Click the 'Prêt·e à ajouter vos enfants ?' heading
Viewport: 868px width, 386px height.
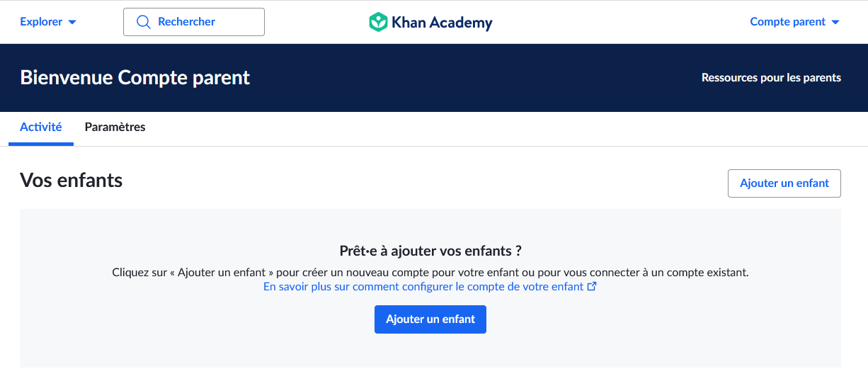point(430,251)
